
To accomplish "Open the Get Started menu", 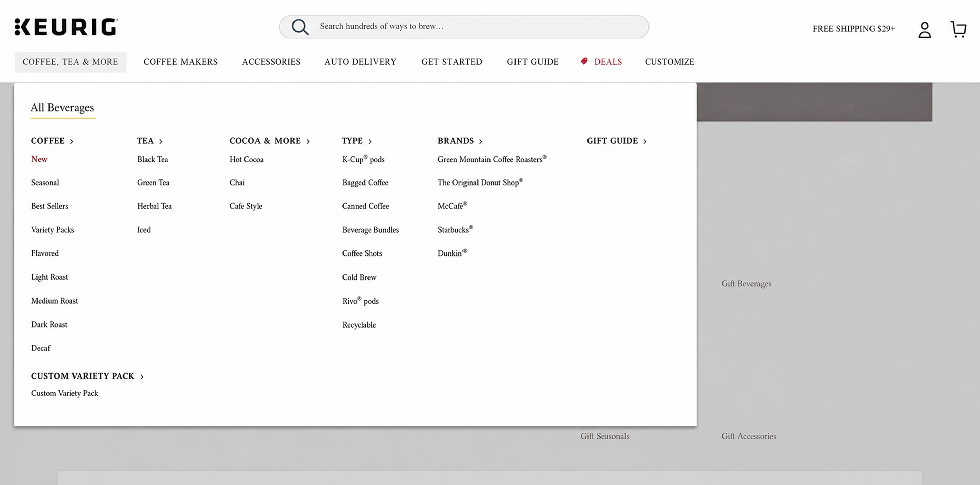I will click(451, 62).
